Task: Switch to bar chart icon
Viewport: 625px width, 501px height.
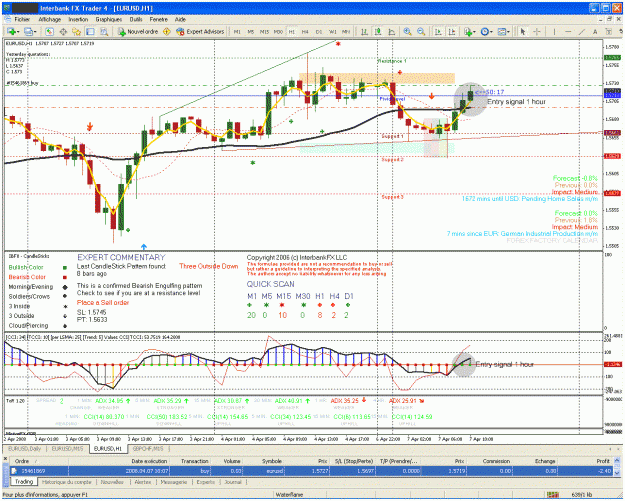Action: pyautogui.click(x=364, y=31)
